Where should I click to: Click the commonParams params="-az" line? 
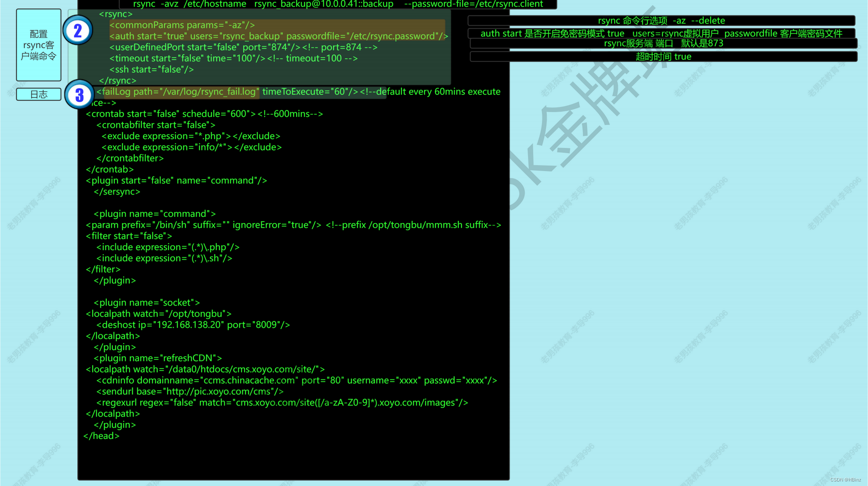182,25
